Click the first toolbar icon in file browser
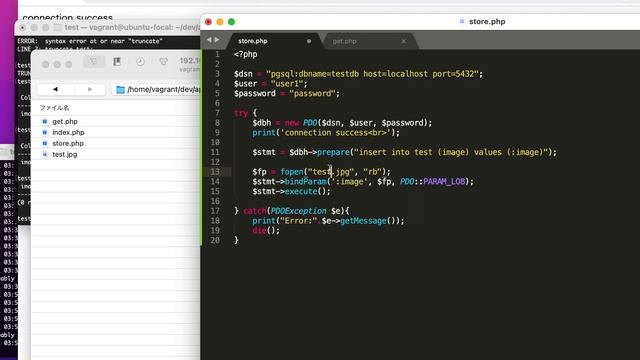640x360 pixels. tap(94, 62)
